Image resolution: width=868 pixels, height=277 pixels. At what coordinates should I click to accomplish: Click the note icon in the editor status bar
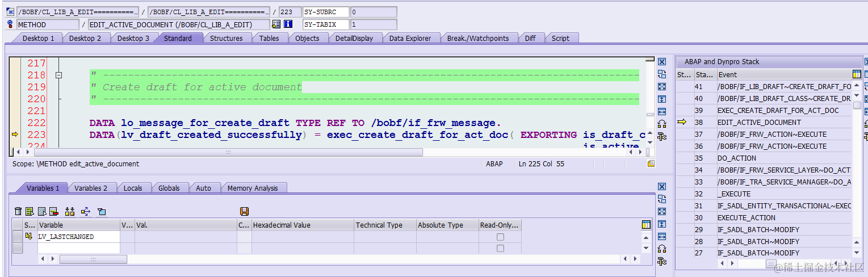[x=651, y=163]
